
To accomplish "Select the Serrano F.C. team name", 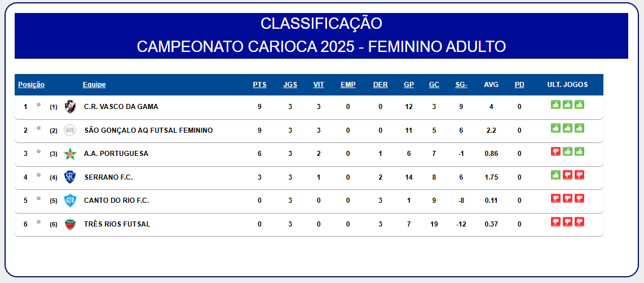I will pos(108,177).
